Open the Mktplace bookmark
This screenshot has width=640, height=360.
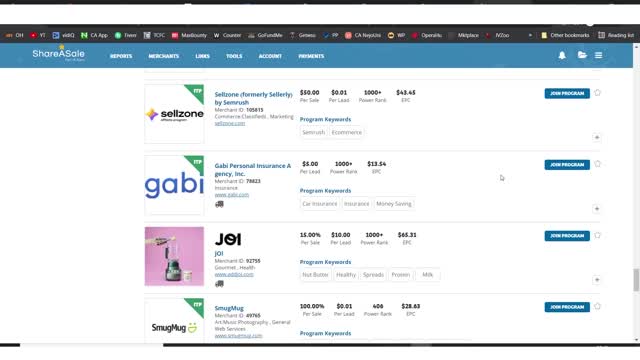click(x=464, y=36)
